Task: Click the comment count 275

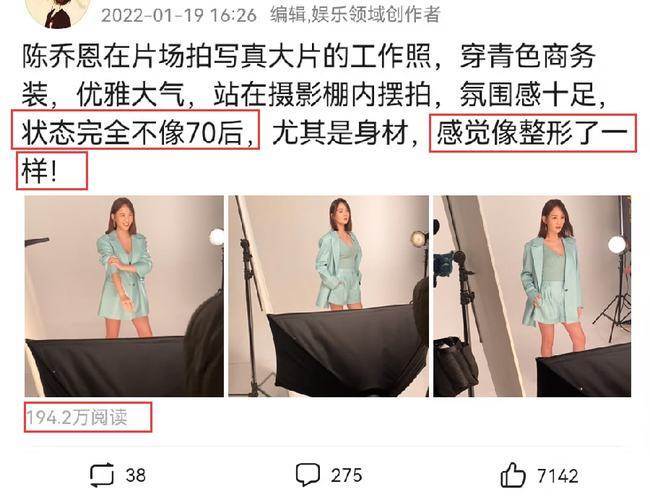Action: point(346,475)
